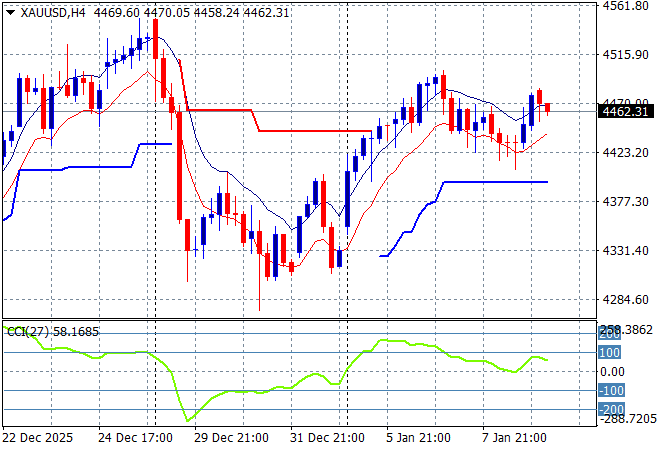Click the 31 Dec 21:00 time label
Screen dimensions: 660x450
tap(328, 437)
